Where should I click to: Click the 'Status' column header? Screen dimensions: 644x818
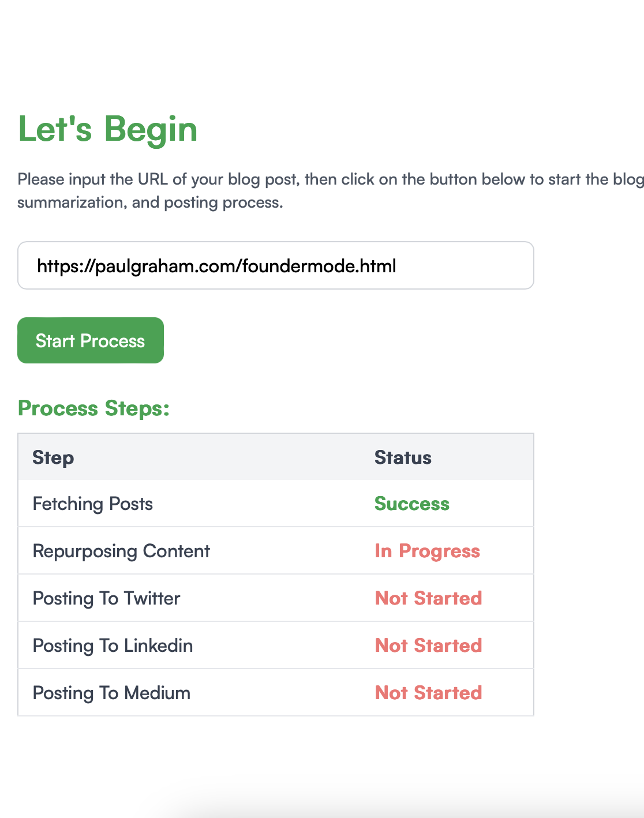[x=403, y=457]
